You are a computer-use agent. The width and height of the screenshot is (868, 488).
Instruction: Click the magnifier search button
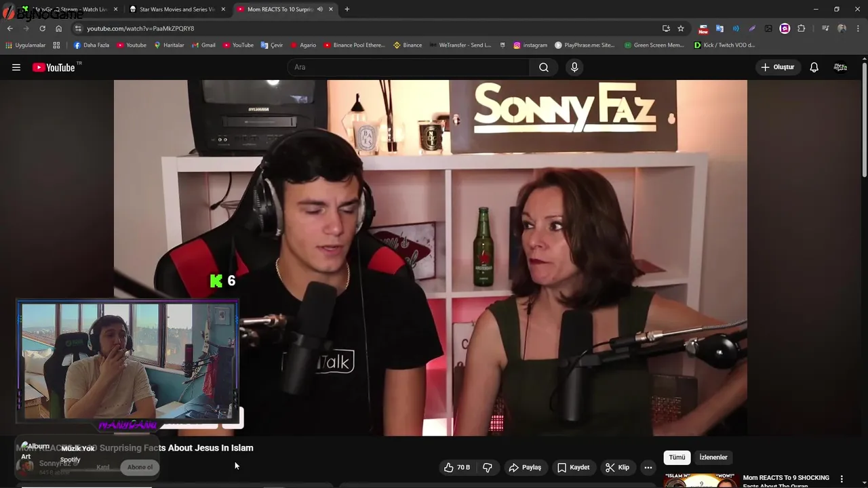pyautogui.click(x=544, y=67)
